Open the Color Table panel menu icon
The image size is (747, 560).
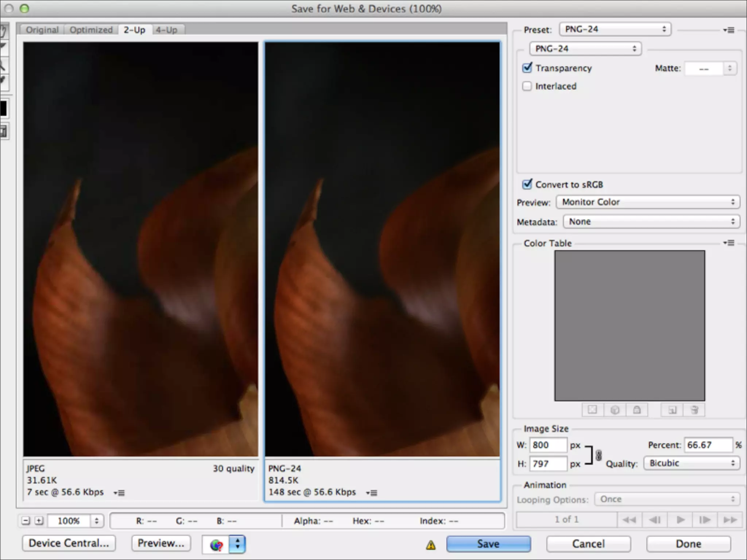[728, 243]
